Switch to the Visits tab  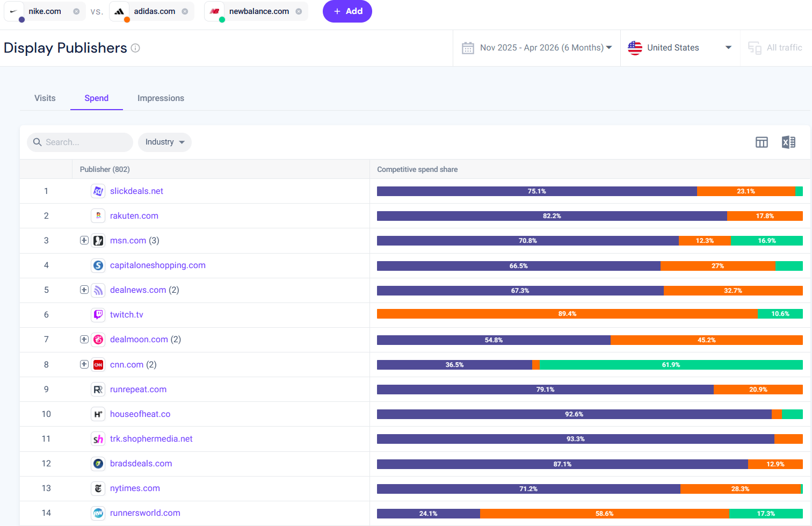coord(45,98)
